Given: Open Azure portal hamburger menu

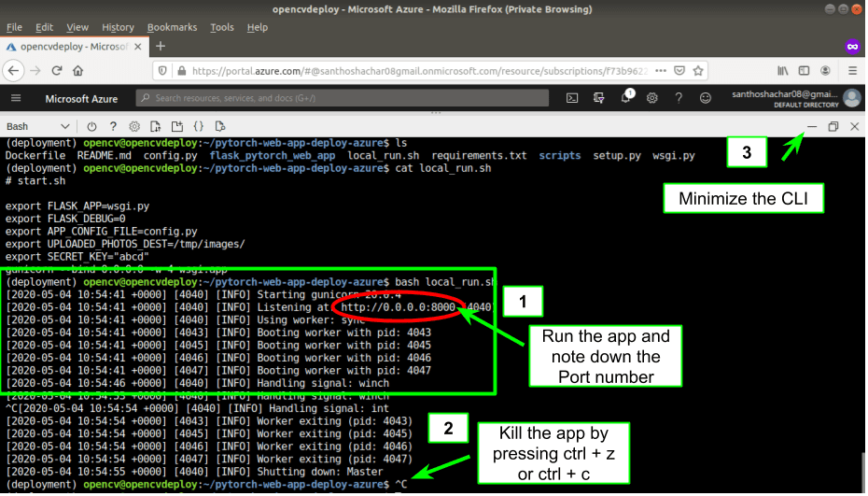Looking at the screenshot, I should point(16,98).
